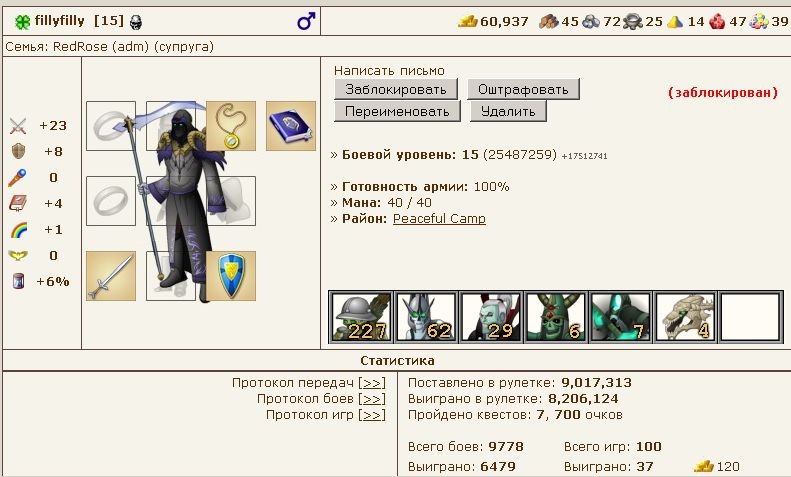791x477 pixels.
Task: Click the Написать письмо link
Action: (389, 71)
